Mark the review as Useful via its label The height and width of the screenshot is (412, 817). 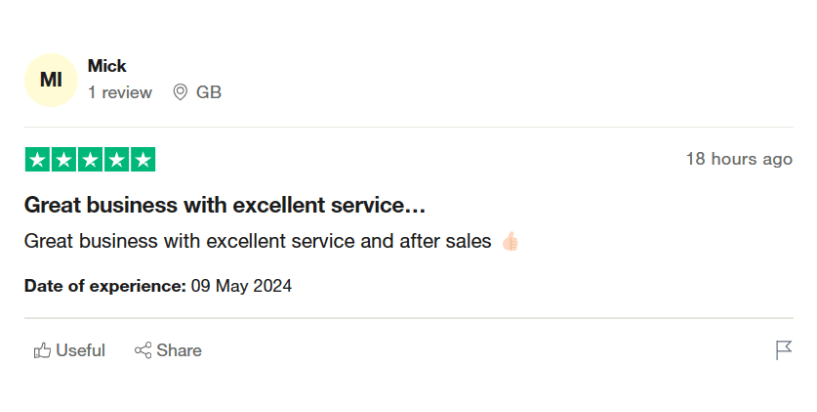[x=80, y=350]
